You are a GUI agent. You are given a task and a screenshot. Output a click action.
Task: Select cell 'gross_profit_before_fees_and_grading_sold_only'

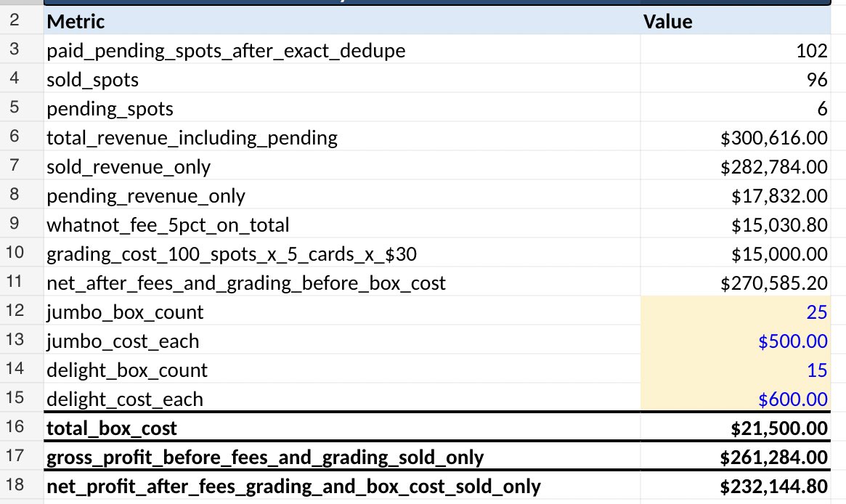coord(342,457)
